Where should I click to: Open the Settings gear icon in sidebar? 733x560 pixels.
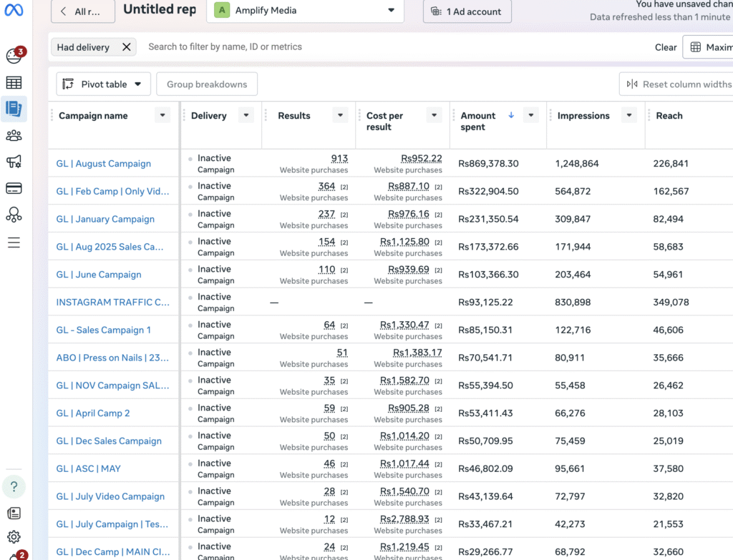pyautogui.click(x=14, y=536)
